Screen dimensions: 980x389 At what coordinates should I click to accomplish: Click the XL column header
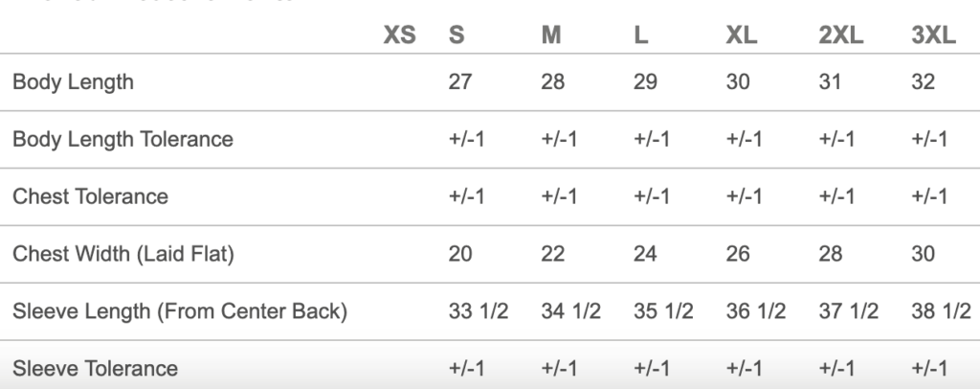(x=742, y=35)
